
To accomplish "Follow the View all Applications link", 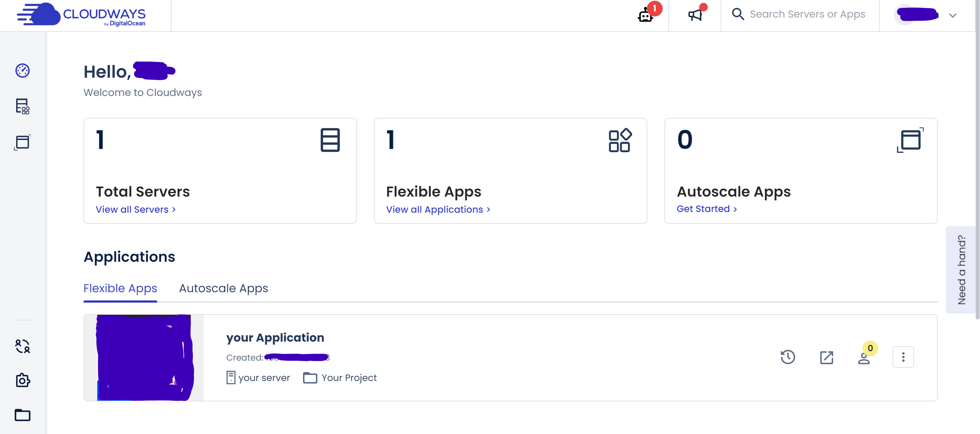I will click(x=438, y=209).
